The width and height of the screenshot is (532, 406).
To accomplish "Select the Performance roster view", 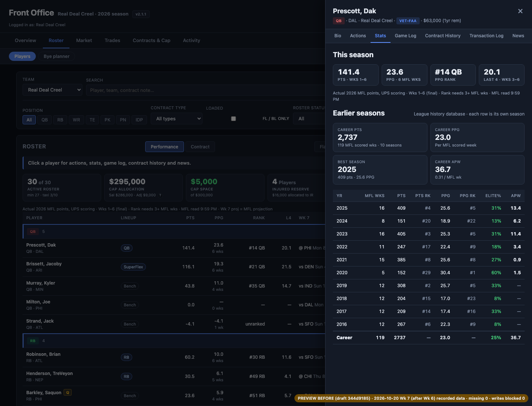I will (x=164, y=147).
